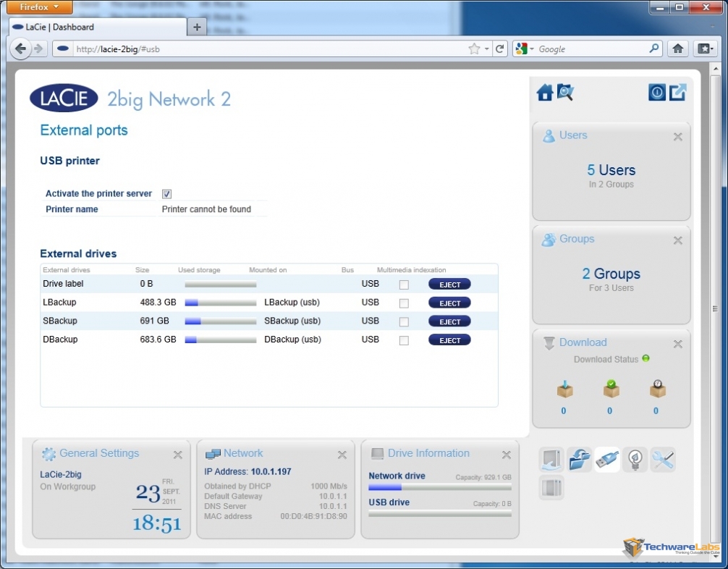Bookmark this page with star icon

tap(474, 49)
